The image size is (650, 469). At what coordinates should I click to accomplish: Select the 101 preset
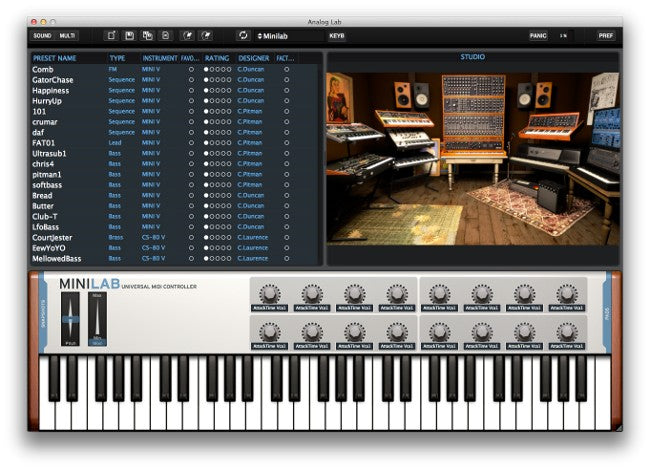click(x=39, y=112)
